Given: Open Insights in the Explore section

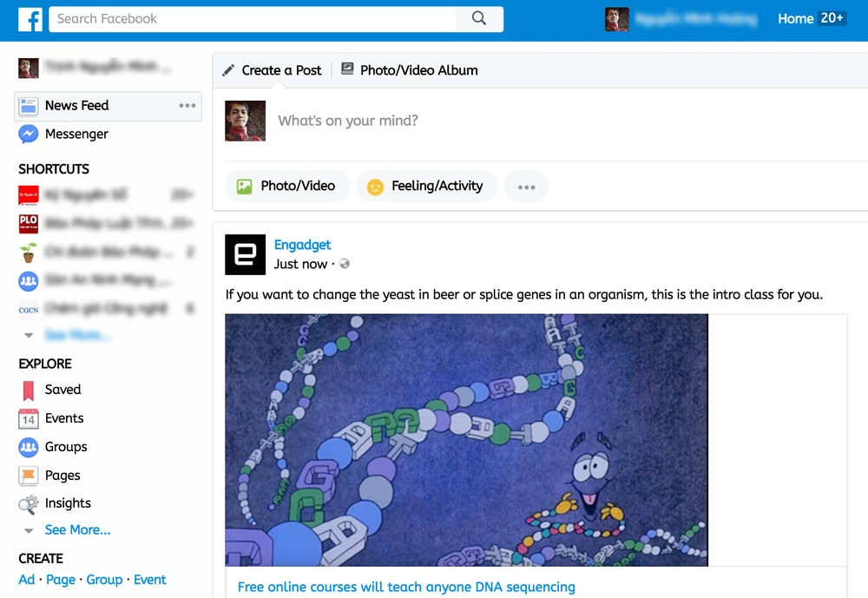Looking at the screenshot, I should pyautogui.click(x=68, y=503).
